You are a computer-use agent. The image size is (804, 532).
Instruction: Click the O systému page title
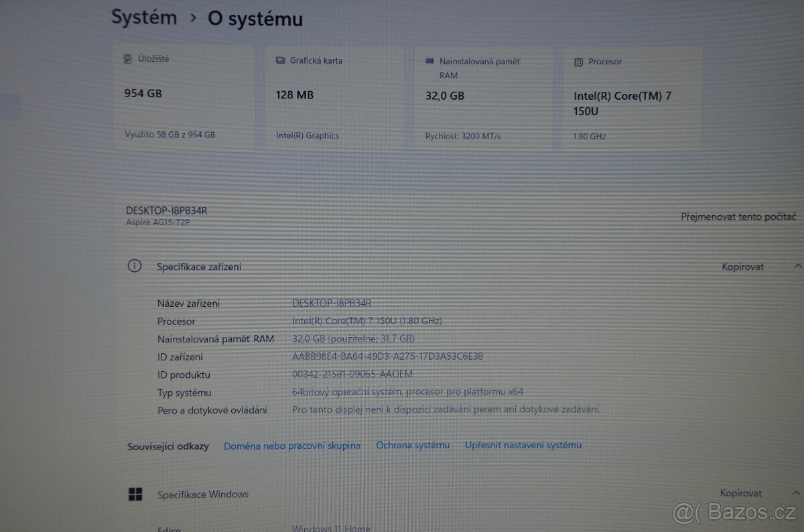tap(255, 19)
